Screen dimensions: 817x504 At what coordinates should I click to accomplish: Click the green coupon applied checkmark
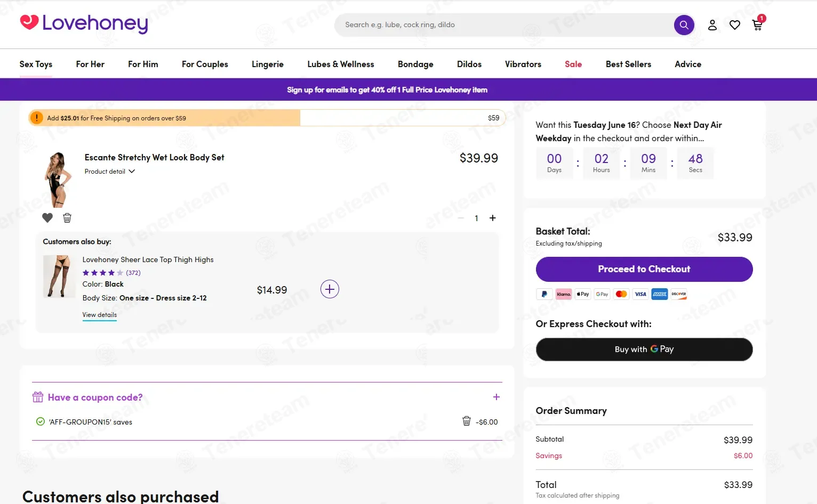tap(40, 421)
